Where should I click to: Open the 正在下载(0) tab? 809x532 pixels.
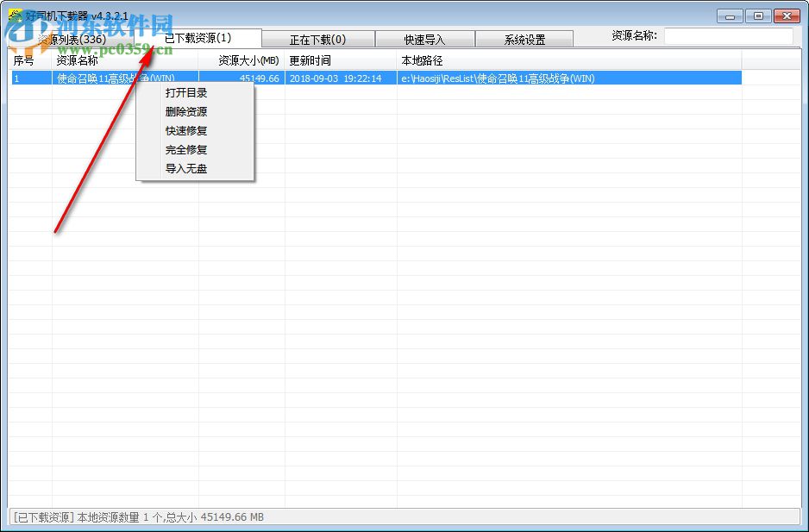point(322,39)
